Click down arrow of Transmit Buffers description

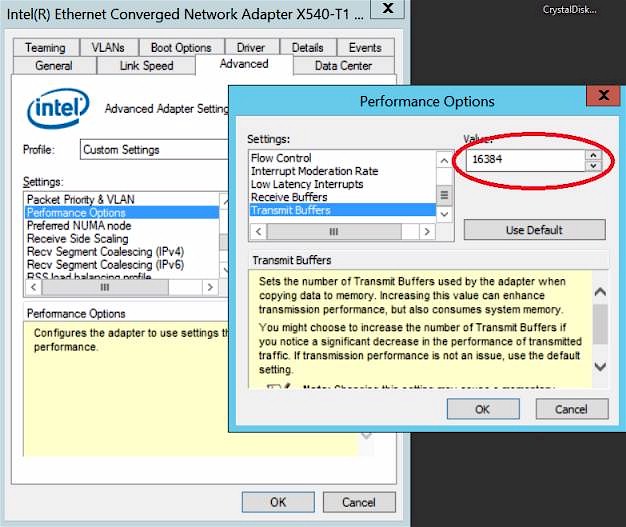[600, 367]
